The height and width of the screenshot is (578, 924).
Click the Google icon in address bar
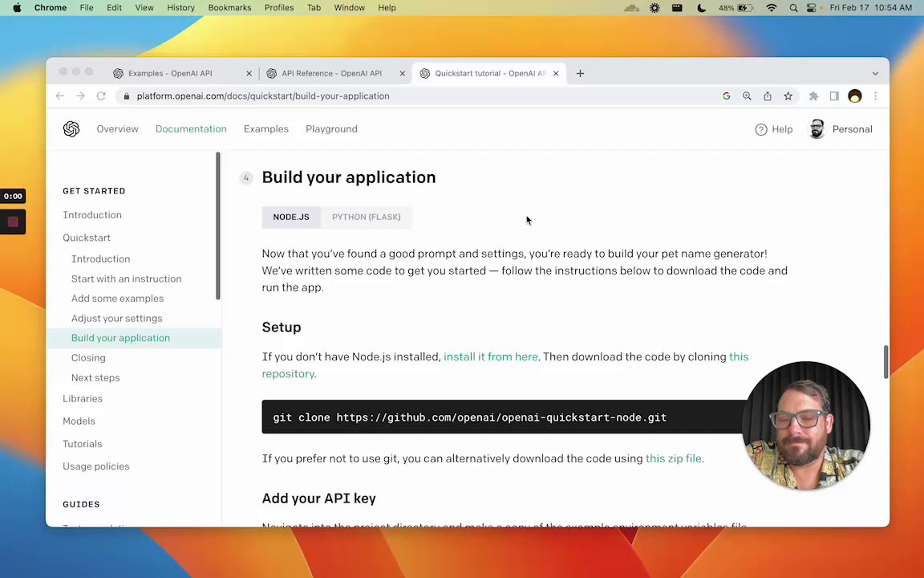click(x=726, y=96)
